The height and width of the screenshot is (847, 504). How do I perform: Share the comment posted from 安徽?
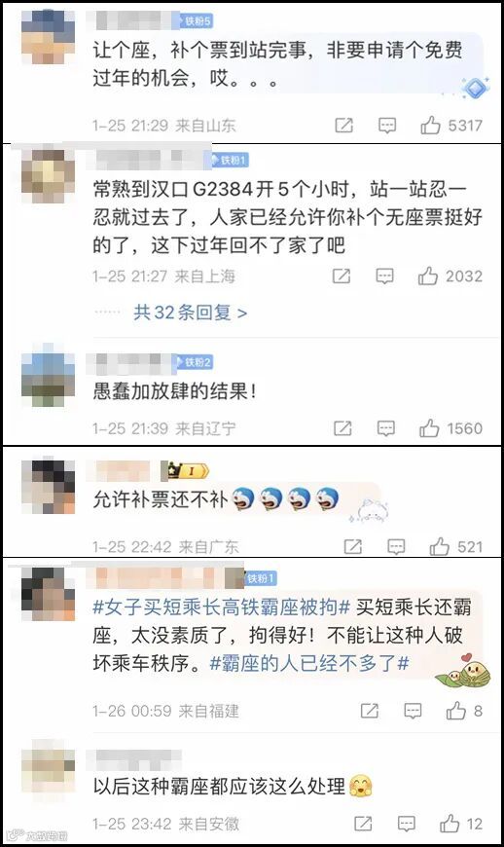(x=363, y=824)
